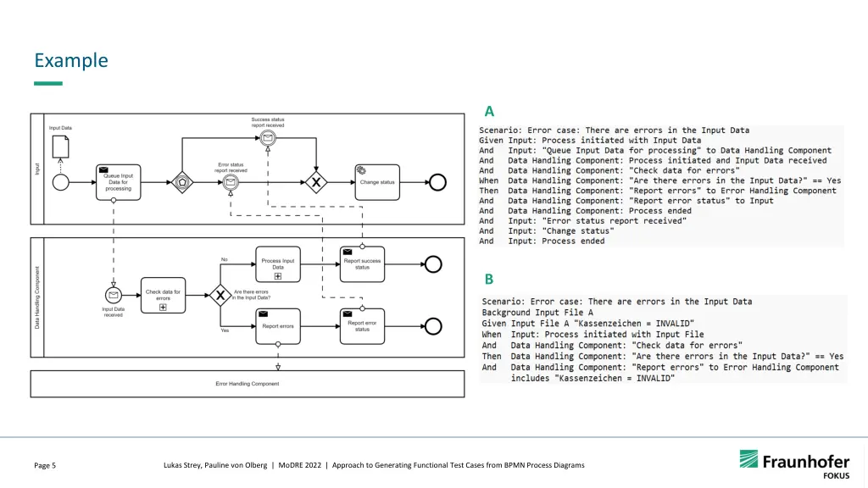Click the Error Handling Component pool
Image resolution: width=868 pixels, height=488 pixels.
click(x=248, y=384)
